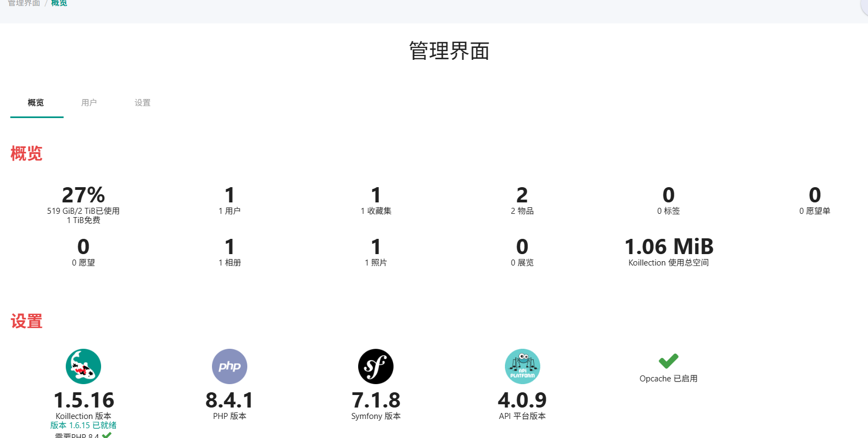This screenshot has width=868, height=438.
Task: Click the PHP logo icon
Action: 229,366
